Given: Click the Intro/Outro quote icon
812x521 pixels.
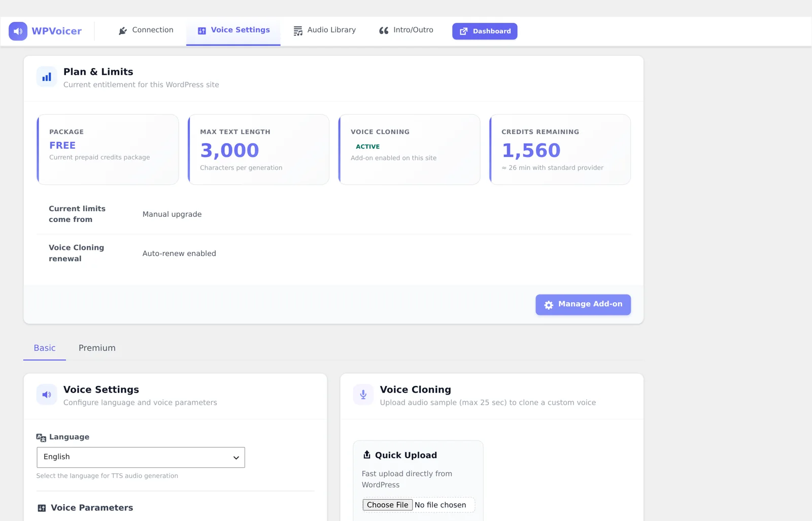Looking at the screenshot, I should point(384,31).
